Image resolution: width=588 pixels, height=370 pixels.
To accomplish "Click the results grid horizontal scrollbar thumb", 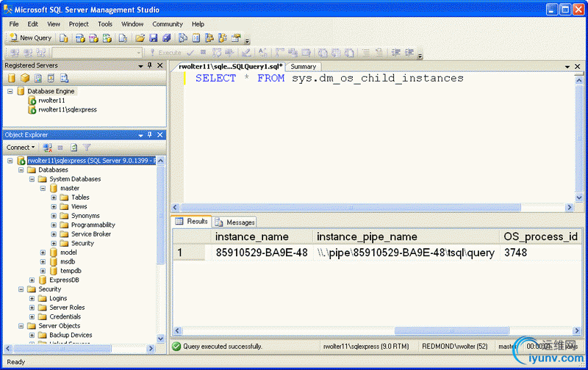I will coord(452,330).
